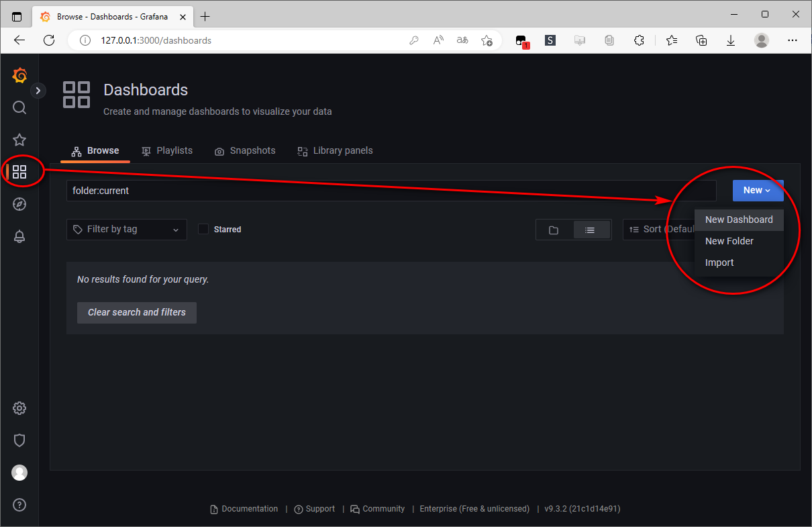This screenshot has width=812, height=527.
Task: Go back with browser back arrow
Action: click(x=19, y=40)
